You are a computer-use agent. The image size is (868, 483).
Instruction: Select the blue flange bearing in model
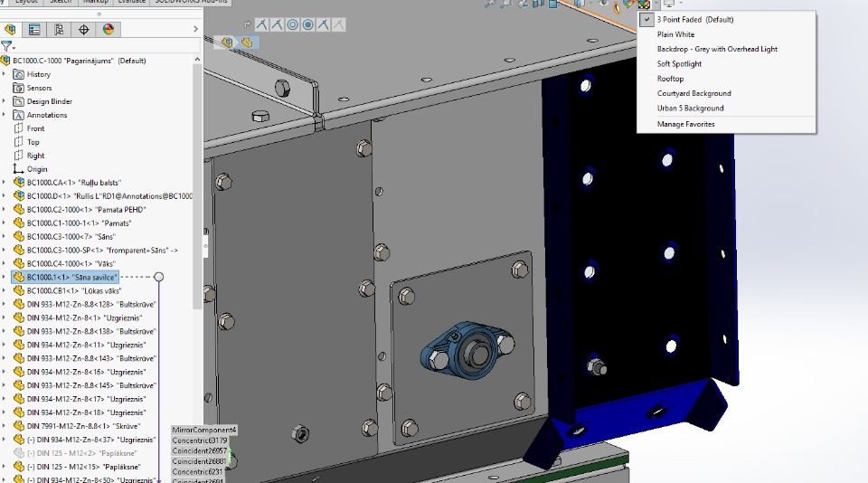(467, 351)
